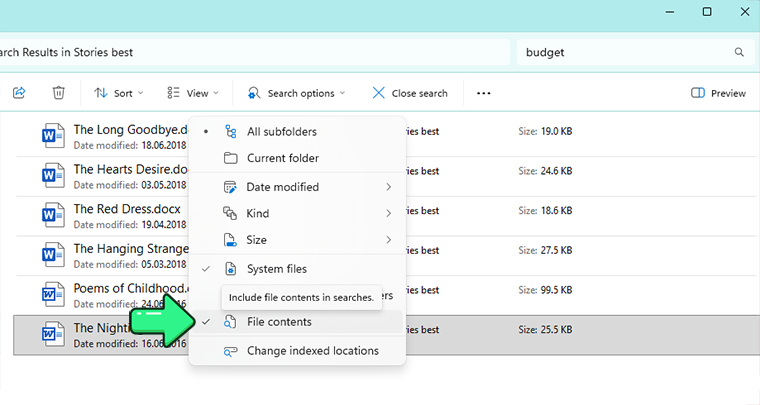Click Word icon for Poems of Childhood
This screenshot has width=760, height=405.
coord(53,295)
